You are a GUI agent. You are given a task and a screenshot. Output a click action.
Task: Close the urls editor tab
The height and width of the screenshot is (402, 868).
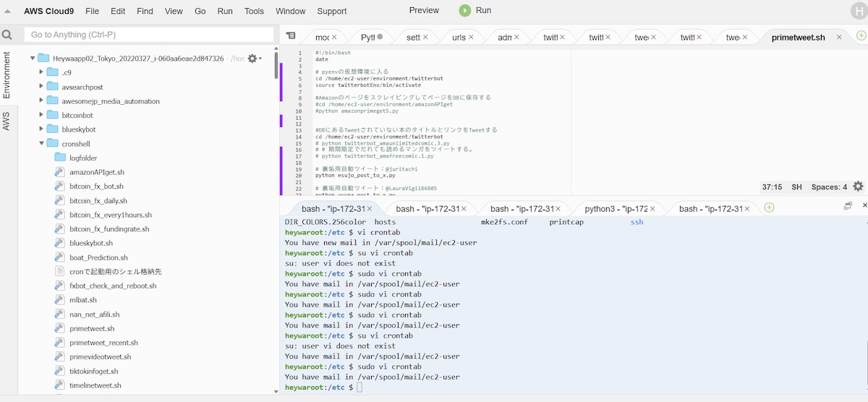pos(471,37)
